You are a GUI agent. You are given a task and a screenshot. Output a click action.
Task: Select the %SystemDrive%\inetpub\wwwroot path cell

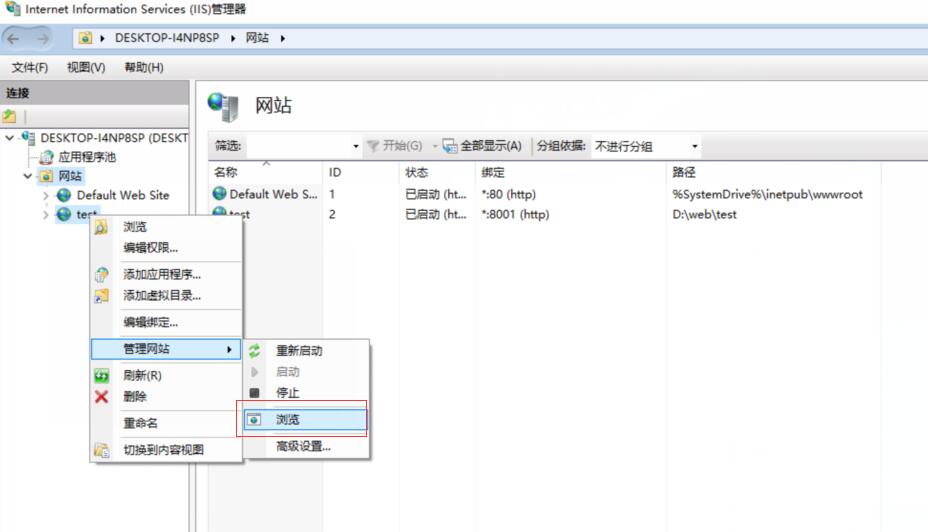[x=767, y=194]
